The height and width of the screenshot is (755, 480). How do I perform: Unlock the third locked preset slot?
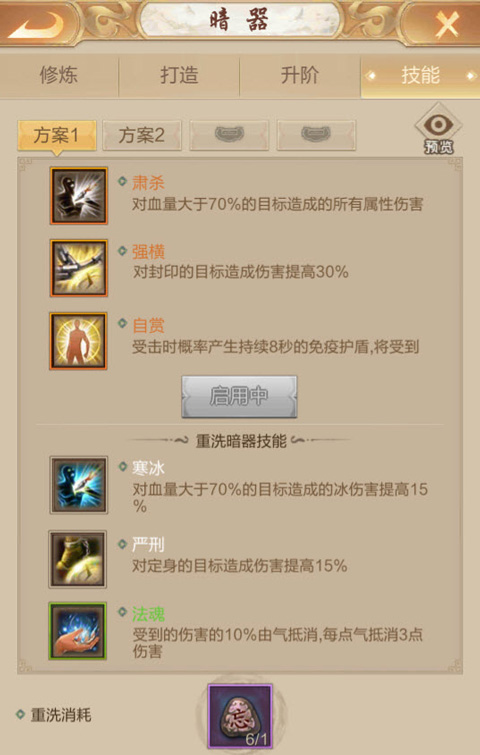(x=229, y=135)
